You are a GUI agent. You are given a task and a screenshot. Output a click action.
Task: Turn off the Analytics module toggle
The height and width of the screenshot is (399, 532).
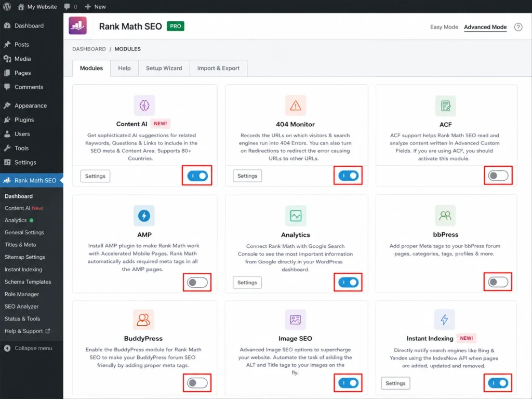(x=348, y=282)
